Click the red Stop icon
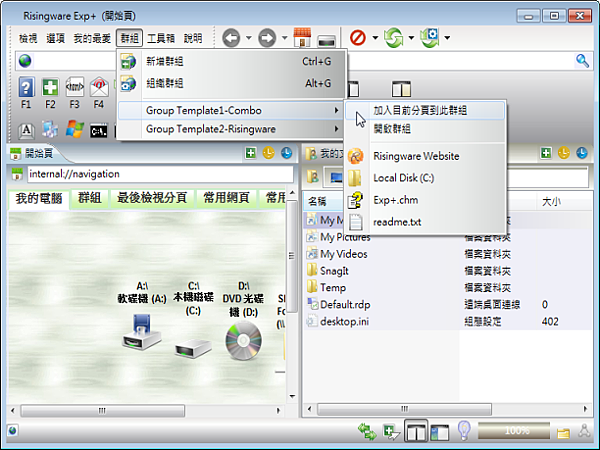Viewport: 600px width, 450px height. [x=358, y=38]
